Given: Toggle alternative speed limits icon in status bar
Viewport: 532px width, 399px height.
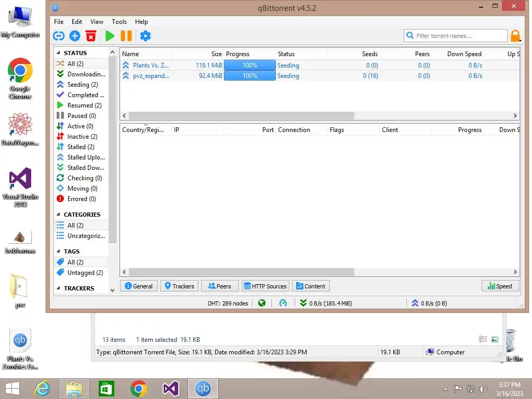Looking at the screenshot, I should pyautogui.click(x=283, y=303).
